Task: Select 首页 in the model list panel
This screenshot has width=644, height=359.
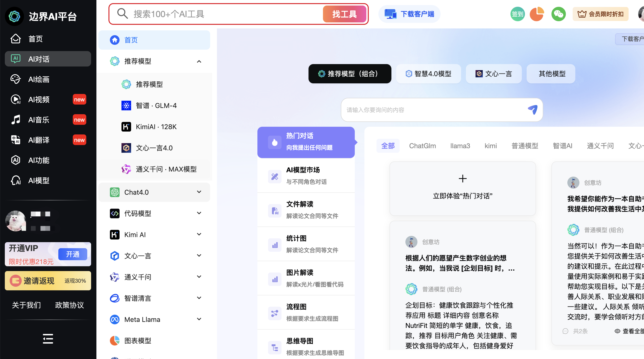Action: [154, 40]
